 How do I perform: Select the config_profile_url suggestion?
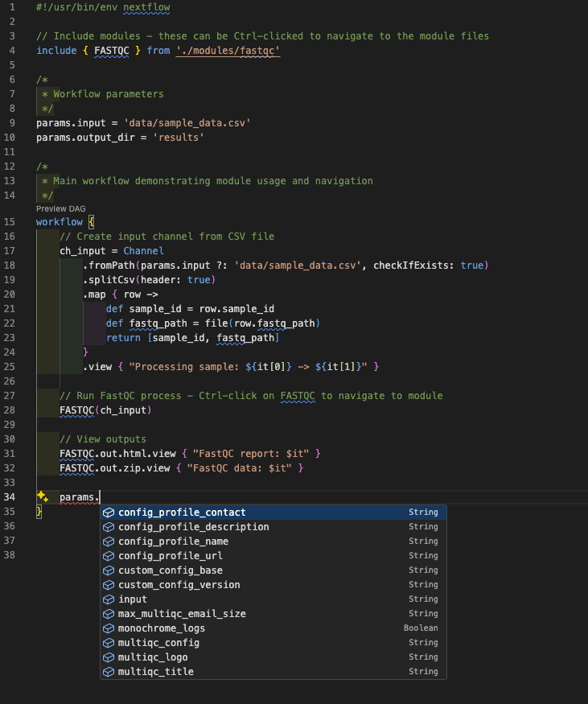click(x=273, y=556)
